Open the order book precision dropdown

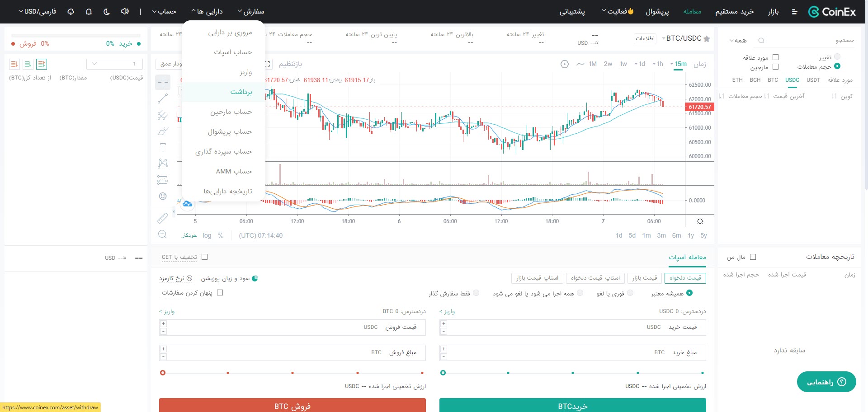(114, 64)
